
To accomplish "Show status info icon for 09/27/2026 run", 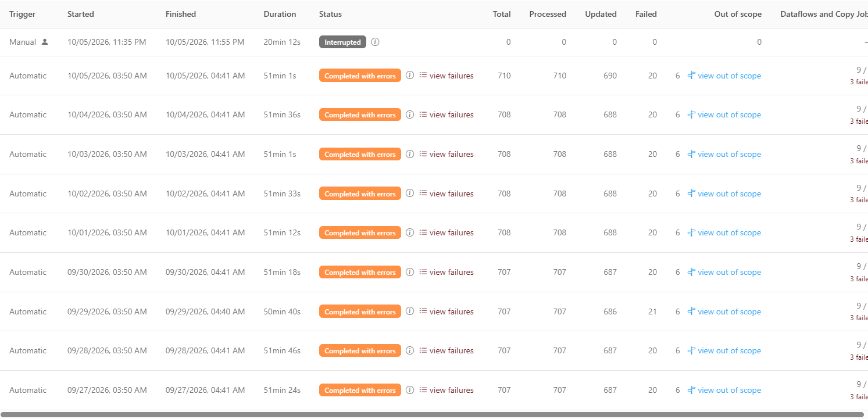I will click(410, 390).
